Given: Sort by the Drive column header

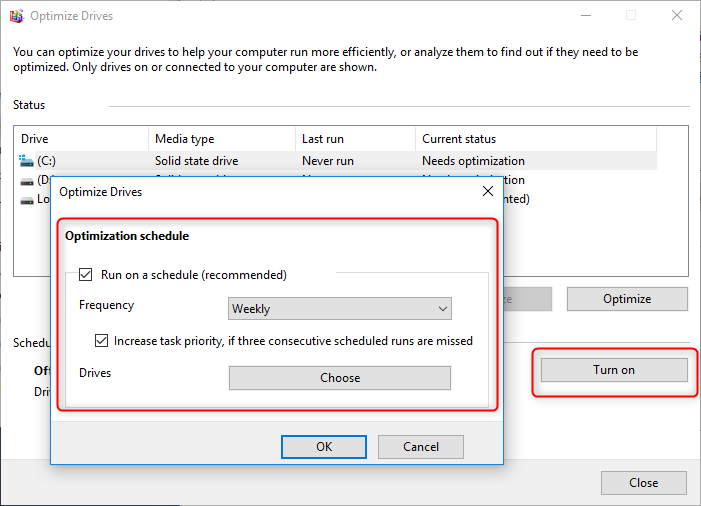Looking at the screenshot, I should pyautogui.click(x=81, y=139).
